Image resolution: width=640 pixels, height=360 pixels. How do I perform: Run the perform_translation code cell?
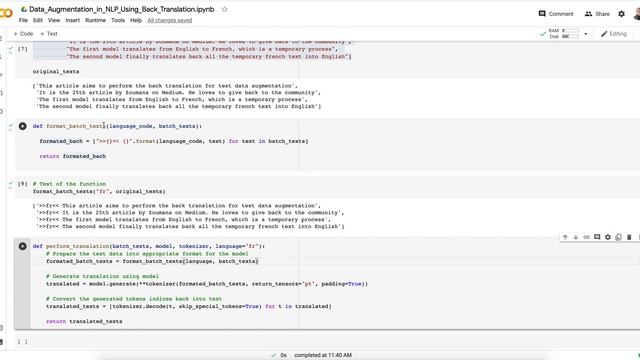[22, 246]
